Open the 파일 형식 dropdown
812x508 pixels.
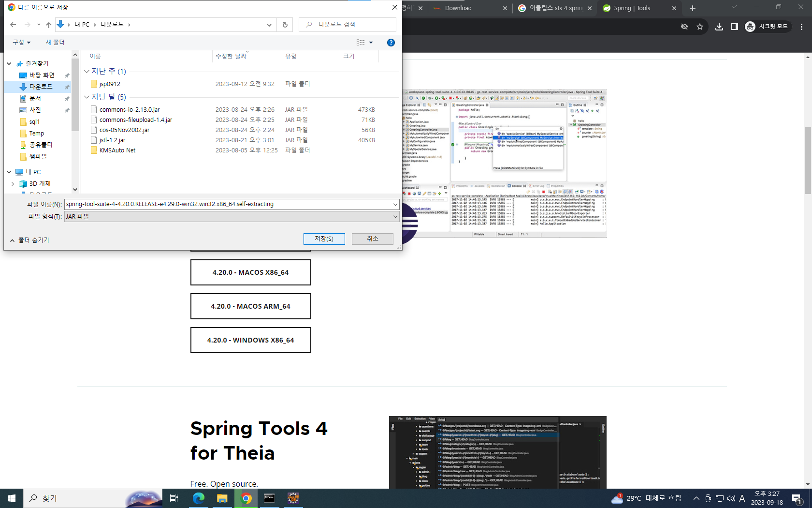pyautogui.click(x=395, y=216)
